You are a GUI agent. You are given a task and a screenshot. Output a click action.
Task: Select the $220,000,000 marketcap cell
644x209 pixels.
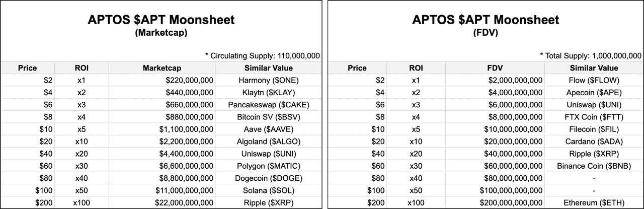162,80
